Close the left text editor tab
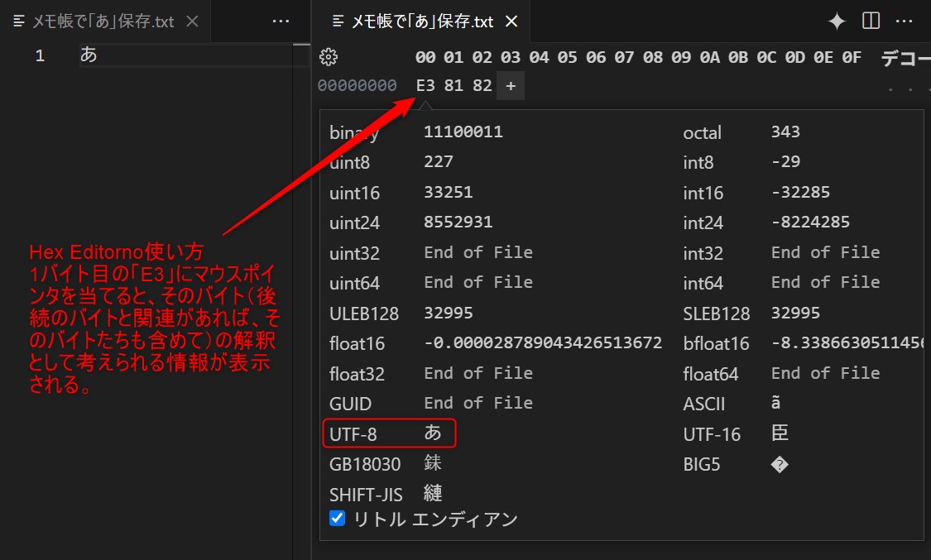The width and height of the screenshot is (931, 560). tap(190, 21)
